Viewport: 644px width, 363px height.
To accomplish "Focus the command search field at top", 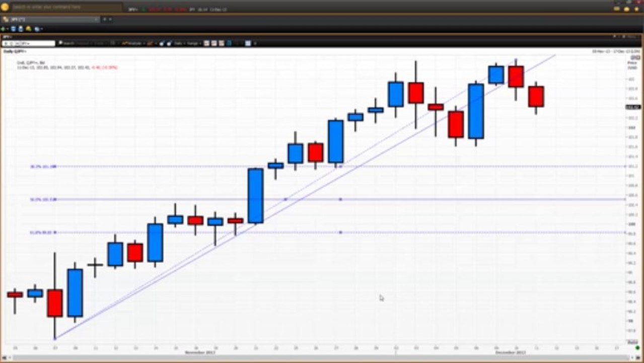I will [66, 7].
